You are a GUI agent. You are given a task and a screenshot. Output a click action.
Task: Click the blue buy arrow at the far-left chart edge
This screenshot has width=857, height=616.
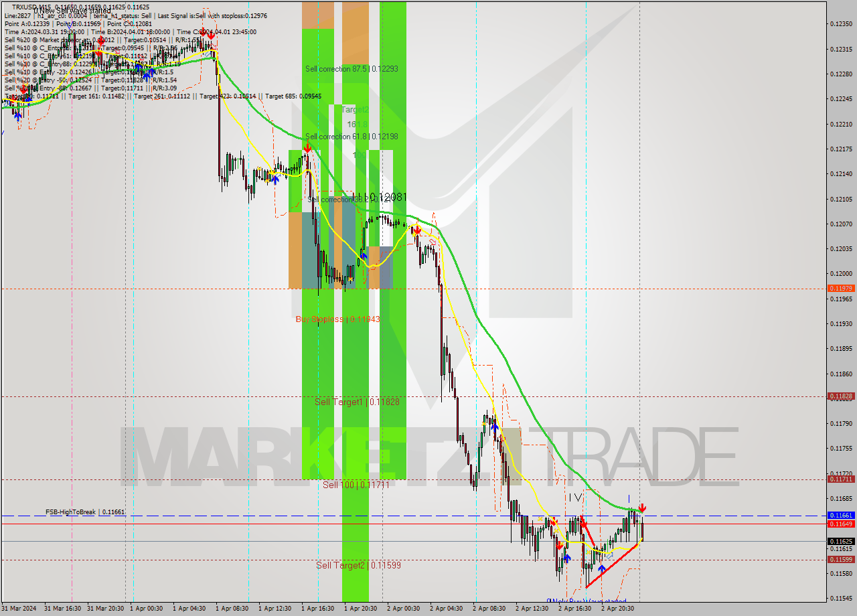point(18,115)
